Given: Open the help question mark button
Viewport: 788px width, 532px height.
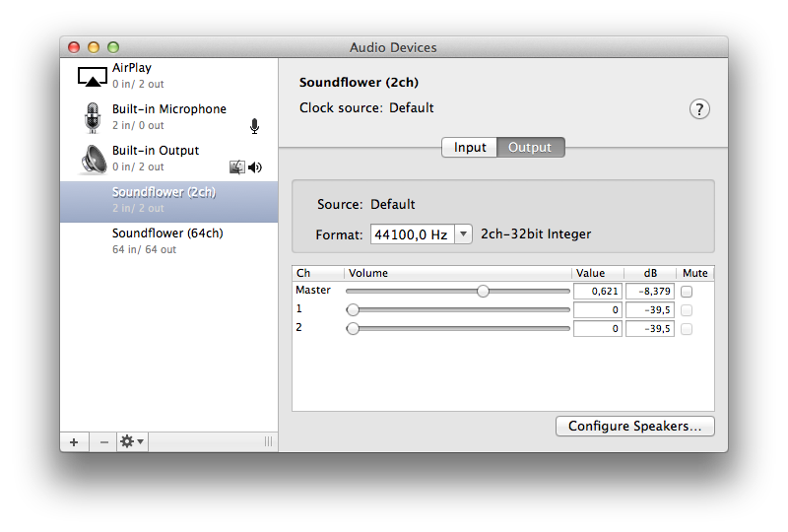Looking at the screenshot, I should pyautogui.click(x=699, y=109).
